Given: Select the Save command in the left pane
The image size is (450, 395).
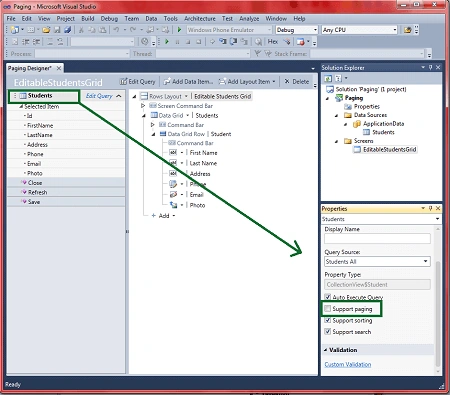Looking at the screenshot, I should [x=34, y=202].
